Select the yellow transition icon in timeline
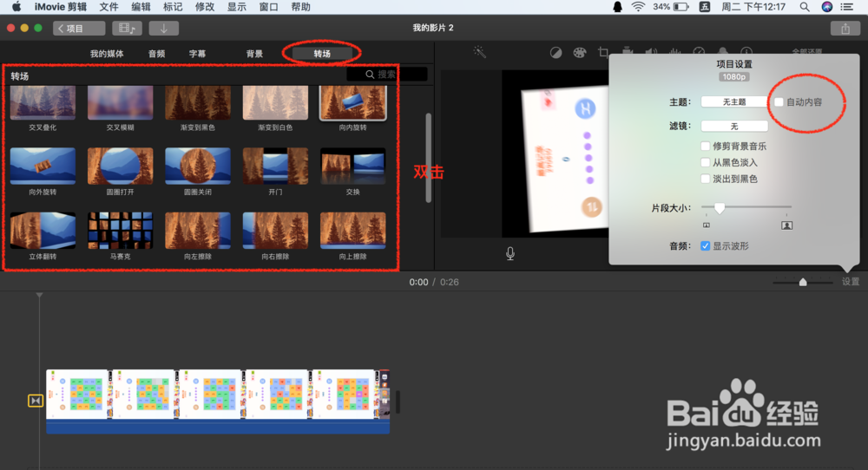868x470 pixels. coord(36,401)
